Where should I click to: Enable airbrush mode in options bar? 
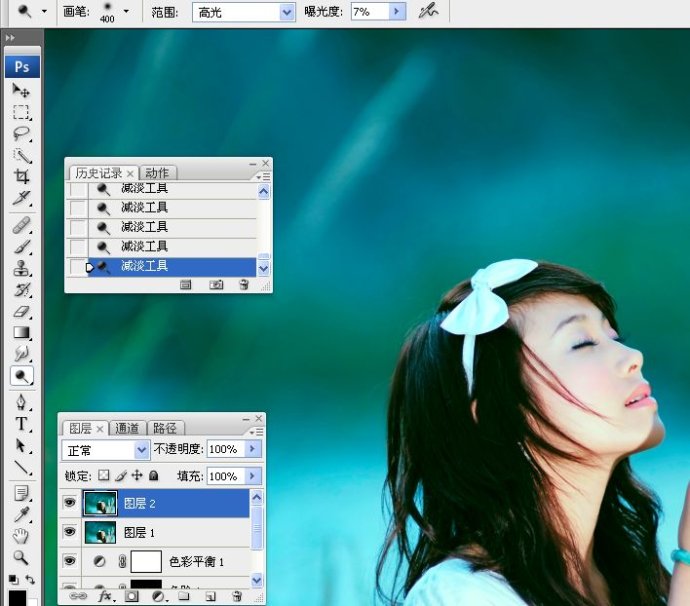tap(429, 11)
